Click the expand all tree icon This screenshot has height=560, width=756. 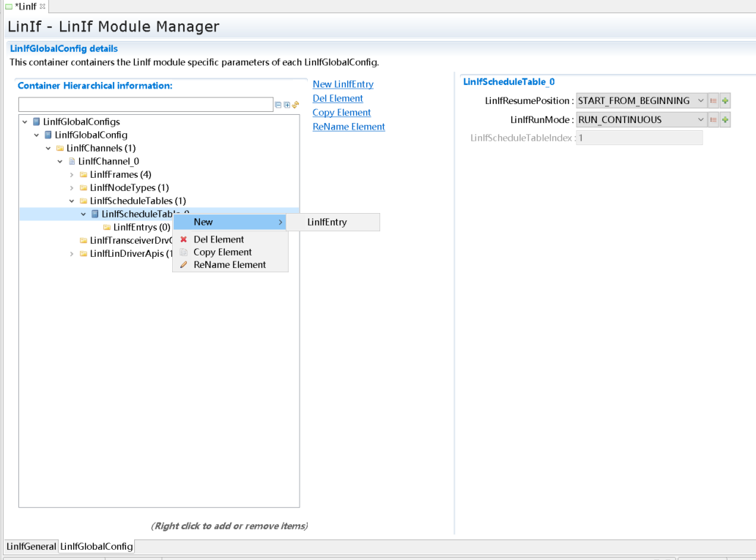(x=287, y=105)
